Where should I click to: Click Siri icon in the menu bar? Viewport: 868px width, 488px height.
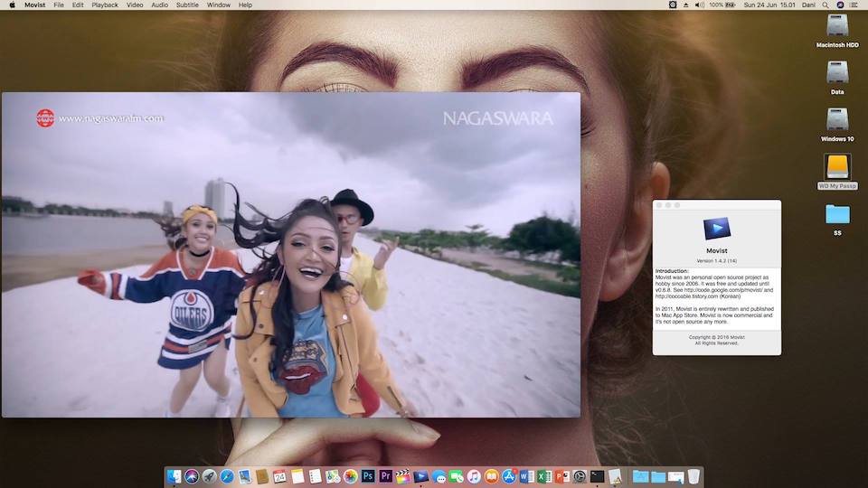point(840,5)
